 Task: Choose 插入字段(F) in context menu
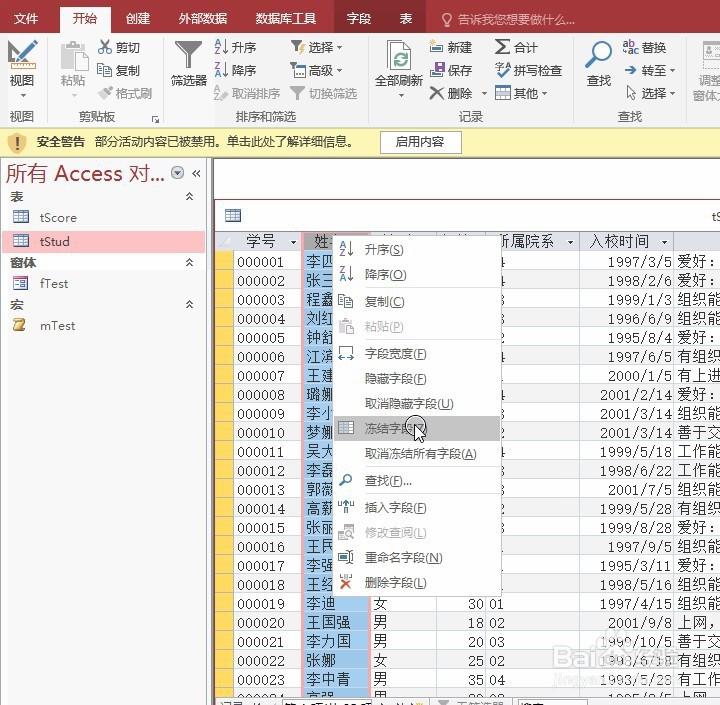point(416,508)
